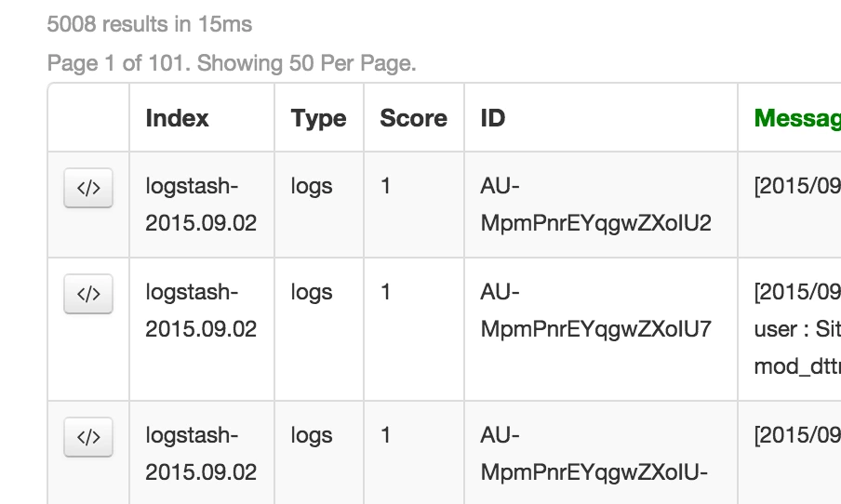Image resolution: width=841 pixels, height=504 pixels.
Task: Sort results by Type column
Action: (x=318, y=118)
